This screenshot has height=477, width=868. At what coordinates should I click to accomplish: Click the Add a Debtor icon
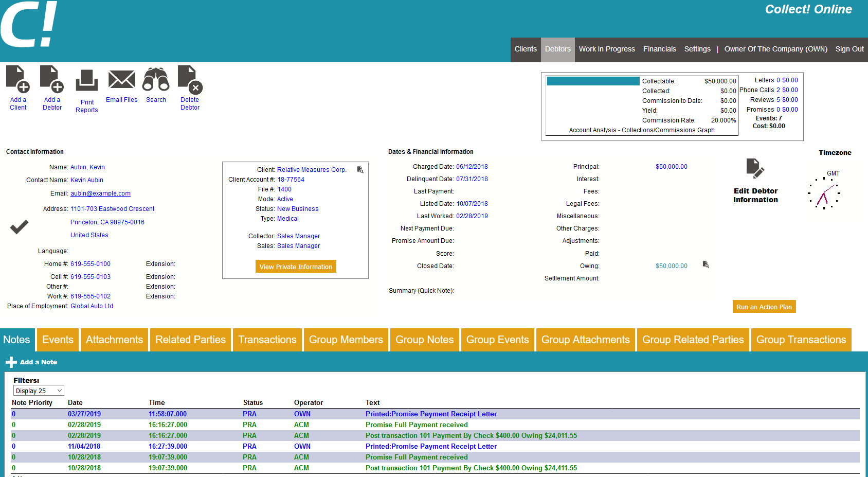(x=52, y=79)
